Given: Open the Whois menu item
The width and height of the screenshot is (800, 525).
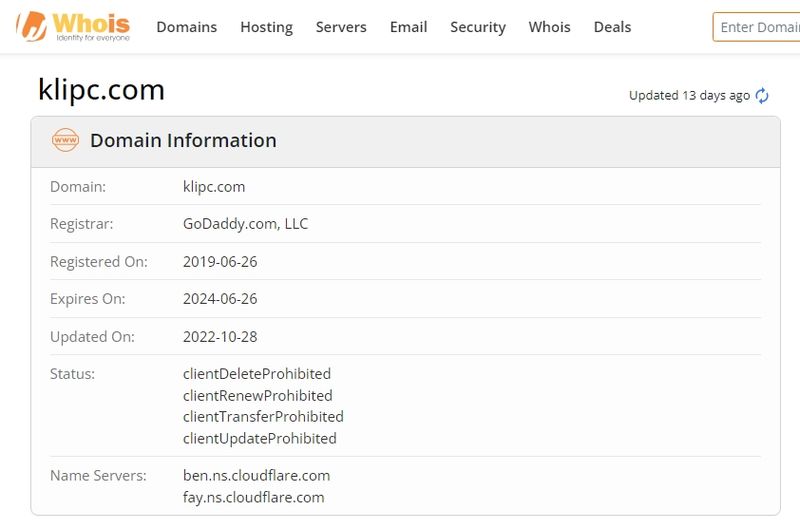Looking at the screenshot, I should tap(549, 27).
